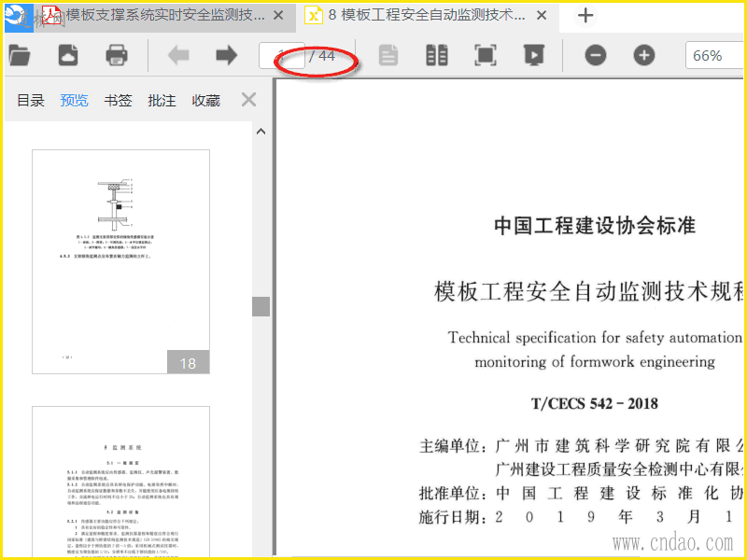Click the cloud document icon

coord(68,55)
